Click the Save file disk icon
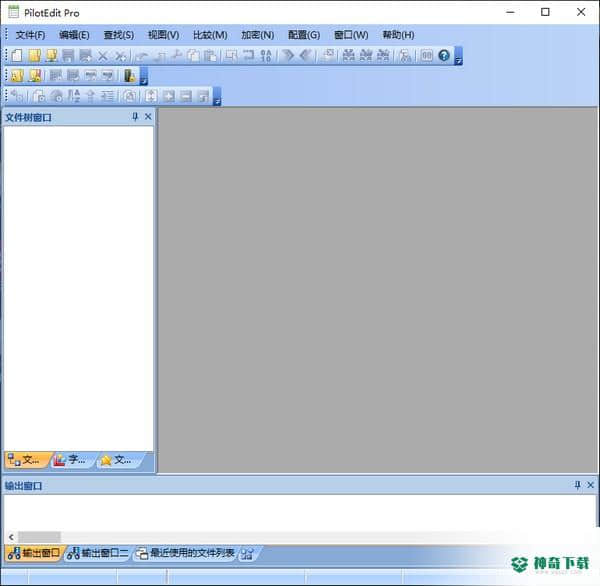Viewport: 600px width, 586px height. point(68,56)
